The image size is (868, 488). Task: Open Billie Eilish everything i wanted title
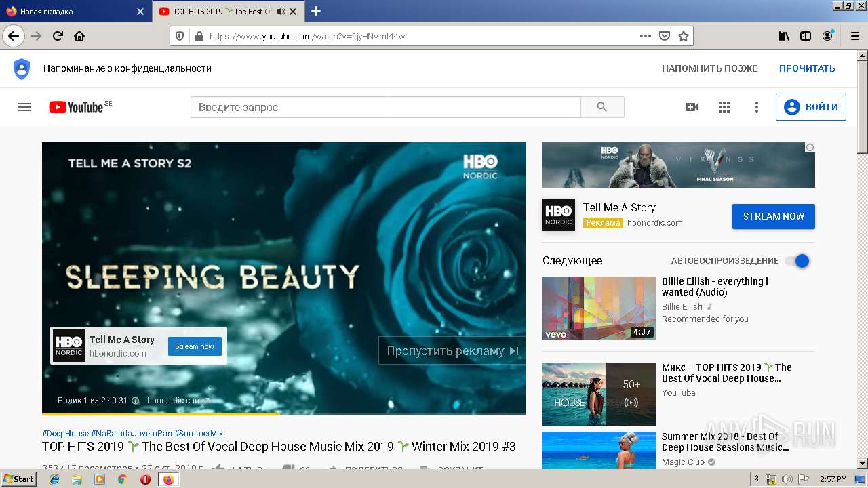715,287
